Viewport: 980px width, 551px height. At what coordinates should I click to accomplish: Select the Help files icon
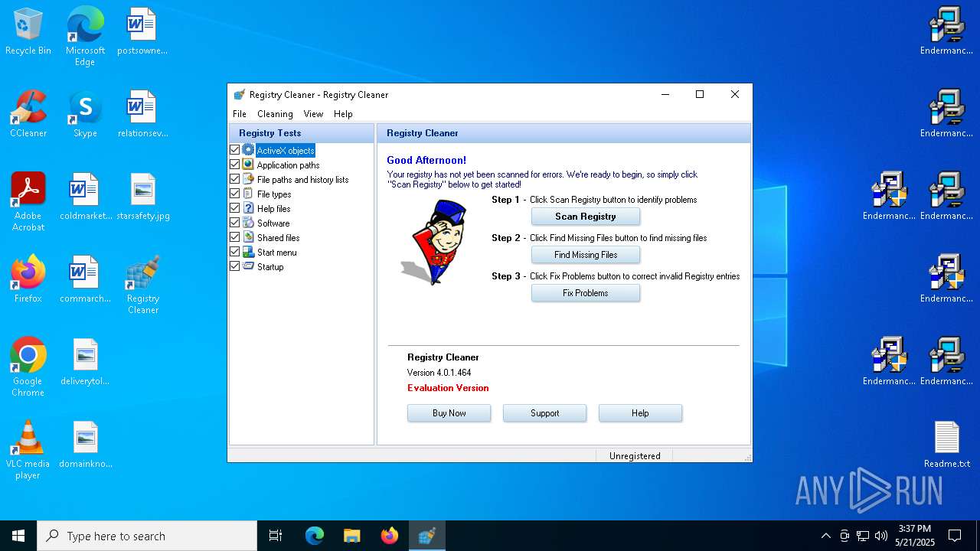[248, 208]
